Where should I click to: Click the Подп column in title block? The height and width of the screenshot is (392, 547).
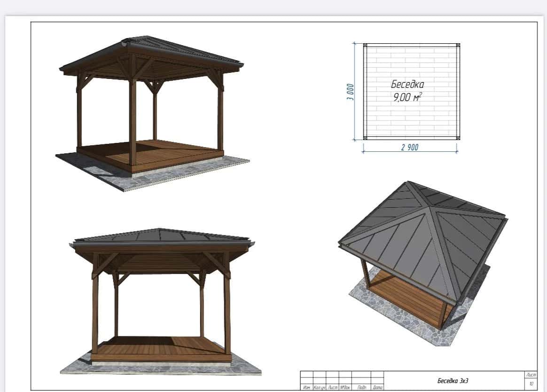tap(362, 387)
